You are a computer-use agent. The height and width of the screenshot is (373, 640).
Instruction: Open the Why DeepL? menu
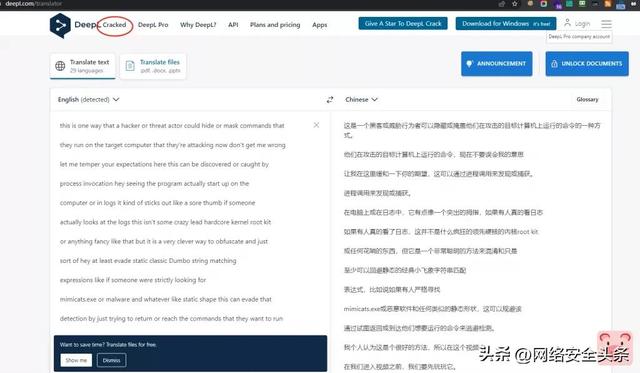click(x=198, y=25)
